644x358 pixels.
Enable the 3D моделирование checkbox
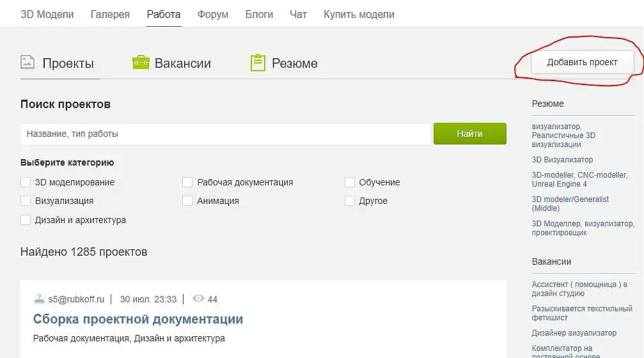coord(26,182)
